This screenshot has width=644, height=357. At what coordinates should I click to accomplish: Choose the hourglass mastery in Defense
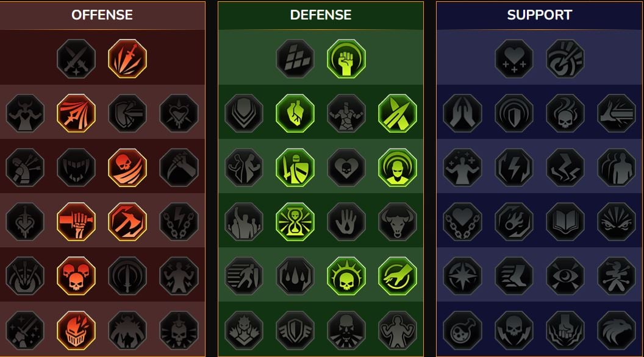click(x=295, y=222)
